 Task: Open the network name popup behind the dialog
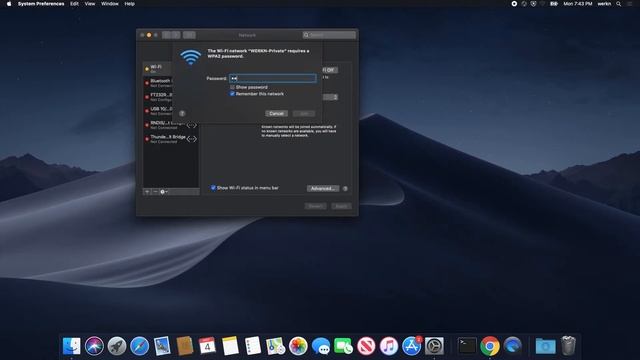coord(331,97)
